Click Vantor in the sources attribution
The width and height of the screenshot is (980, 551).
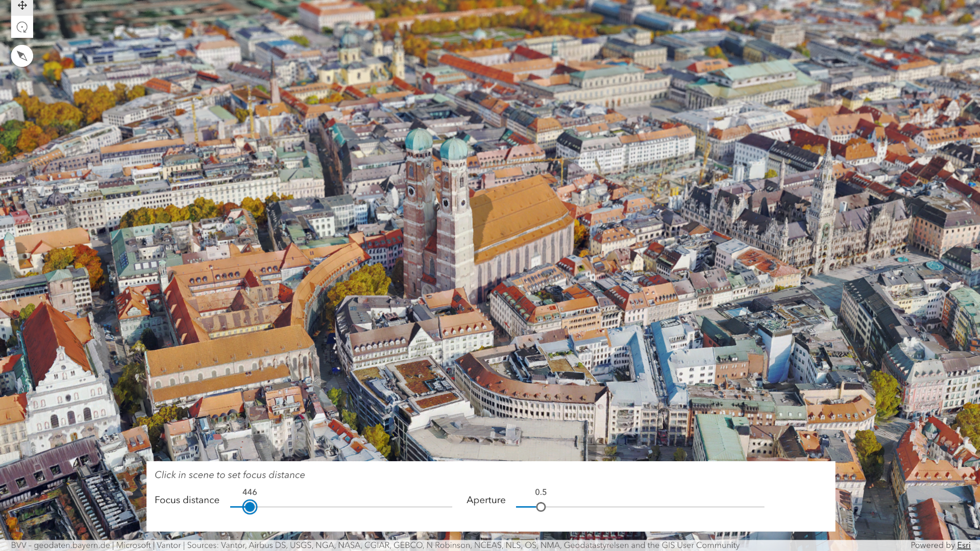click(x=168, y=545)
